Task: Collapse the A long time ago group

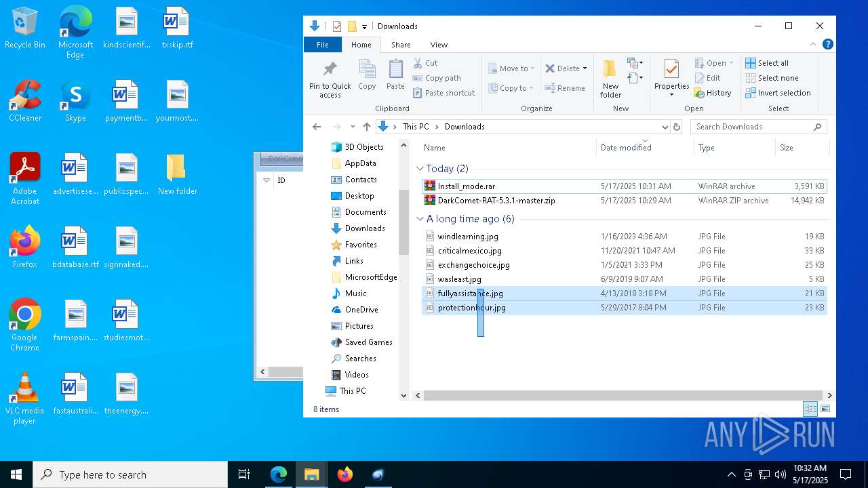Action: coord(420,219)
